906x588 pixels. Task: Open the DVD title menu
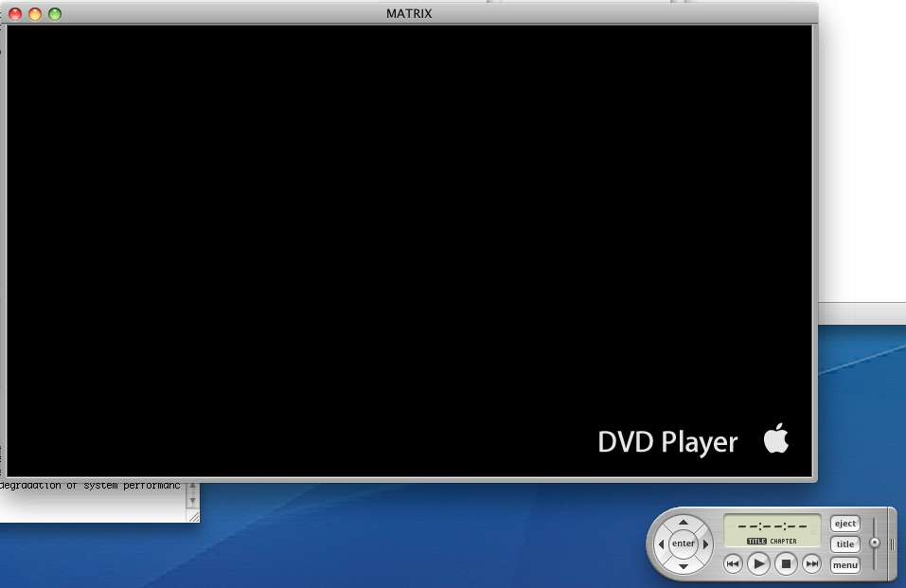pyautogui.click(x=844, y=544)
